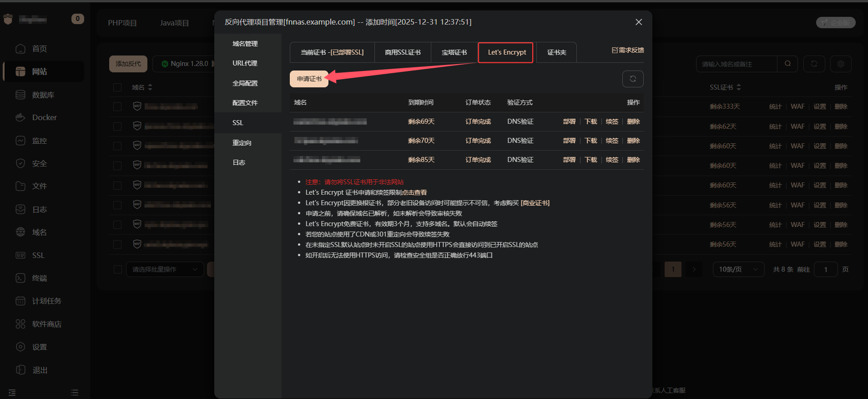Open the Docker sidebar icon

pyautogui.click(x=20, y=117)
